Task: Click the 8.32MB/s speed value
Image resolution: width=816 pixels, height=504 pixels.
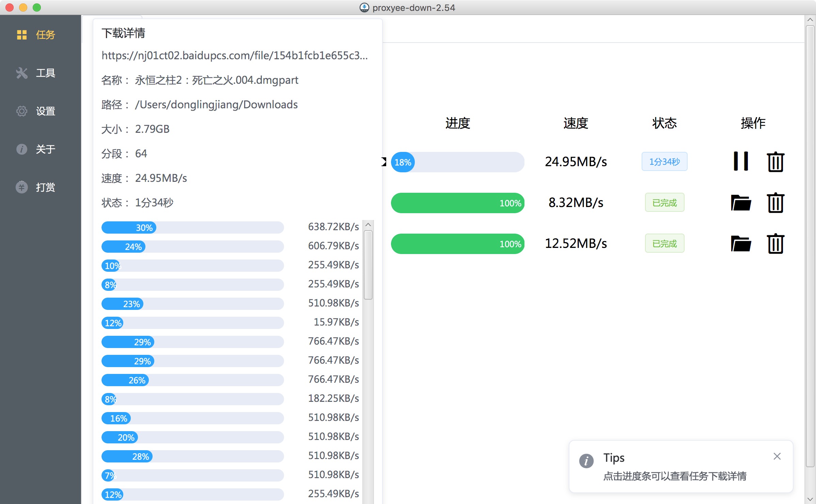Action: coord(576,203)
